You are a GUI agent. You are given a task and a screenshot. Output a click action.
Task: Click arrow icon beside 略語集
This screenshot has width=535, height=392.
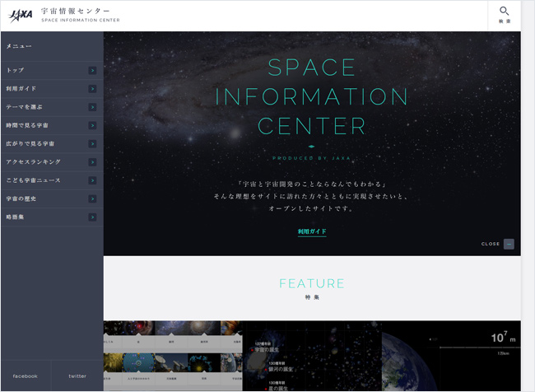(x=92, y=217)
